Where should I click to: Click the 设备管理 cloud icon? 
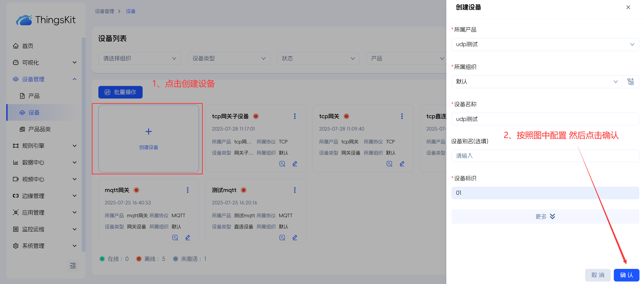coord(16,79)
